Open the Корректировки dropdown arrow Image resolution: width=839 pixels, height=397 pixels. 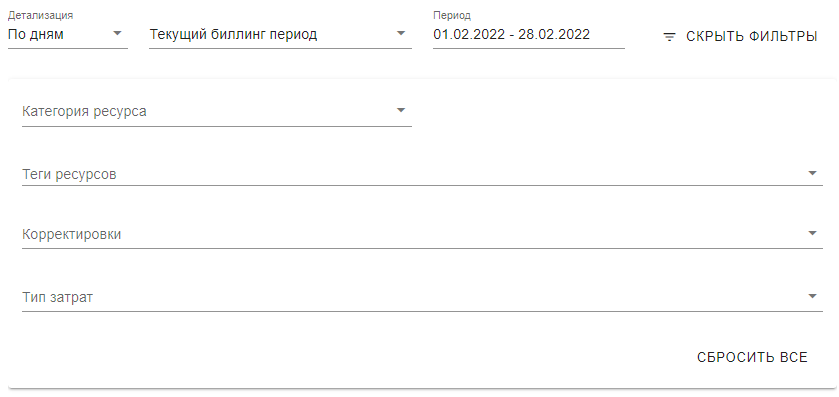(x=812, y=233)
